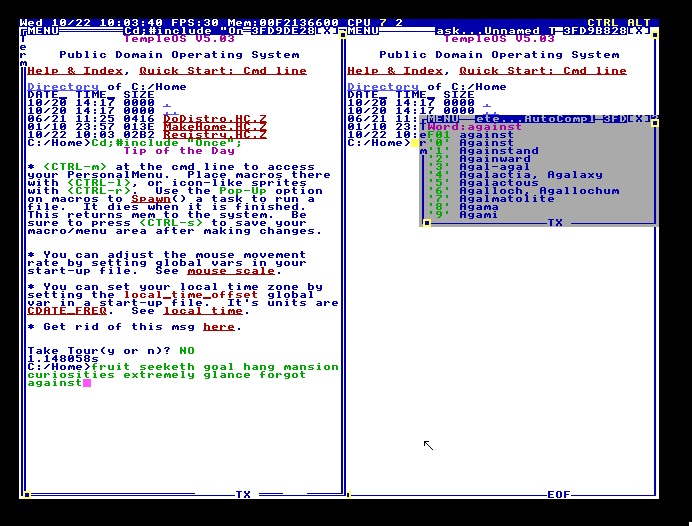Image resolution: width=692 pixels, height=526 pixels.
Task: Close the left terminal window with [X]
Action: pos(327,31)
